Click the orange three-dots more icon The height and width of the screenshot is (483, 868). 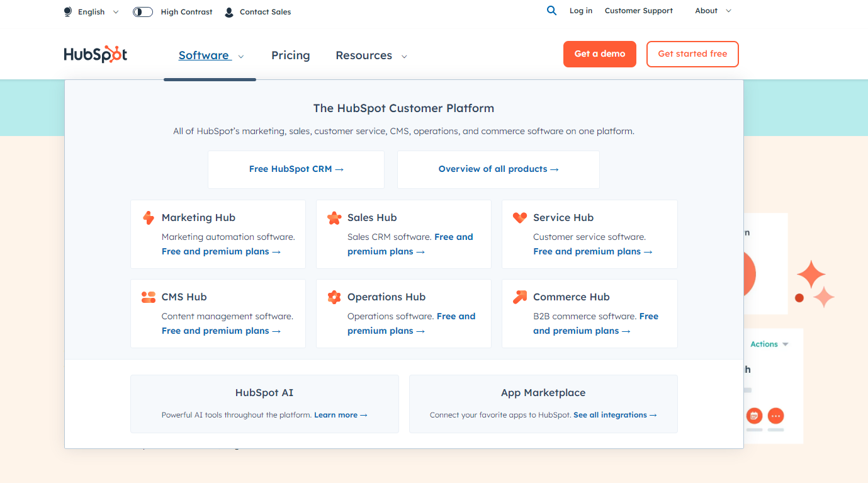tap(775, 416)
